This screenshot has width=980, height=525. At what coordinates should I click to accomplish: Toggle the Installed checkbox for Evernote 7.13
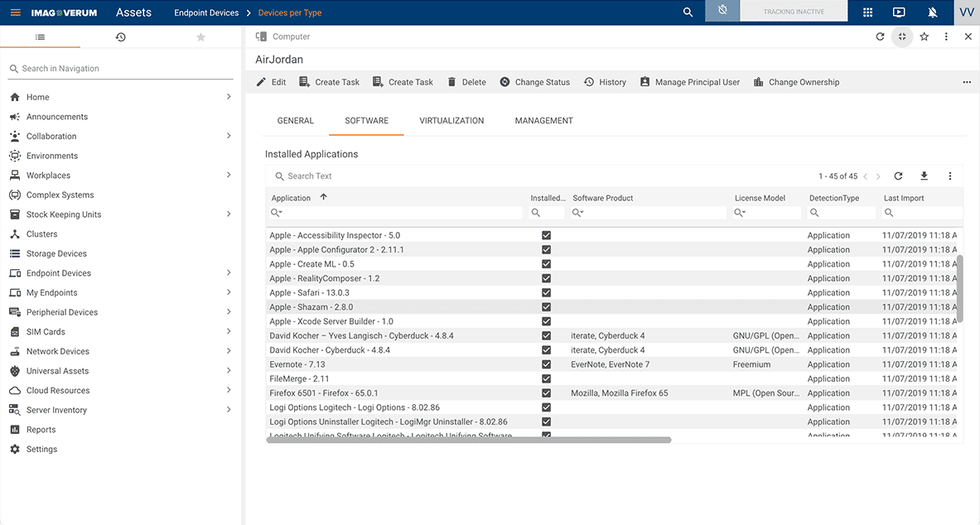click(546, 364)
